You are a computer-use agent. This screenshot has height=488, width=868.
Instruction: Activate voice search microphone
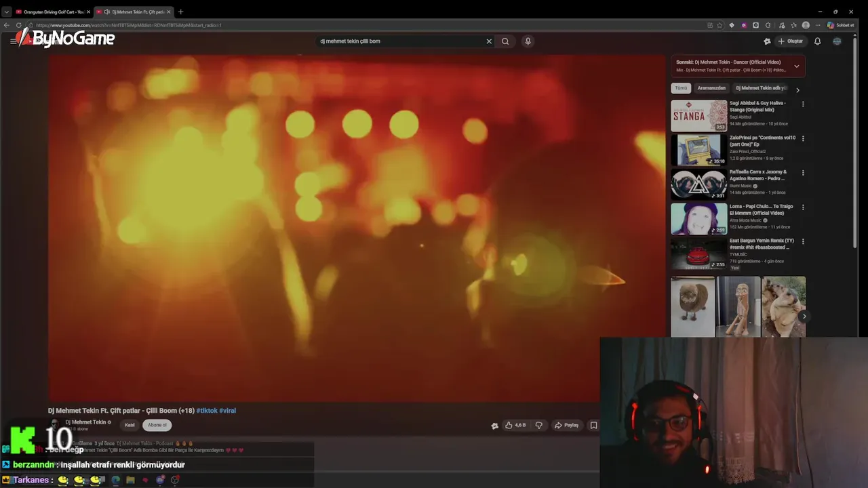[x=528, y=41]
